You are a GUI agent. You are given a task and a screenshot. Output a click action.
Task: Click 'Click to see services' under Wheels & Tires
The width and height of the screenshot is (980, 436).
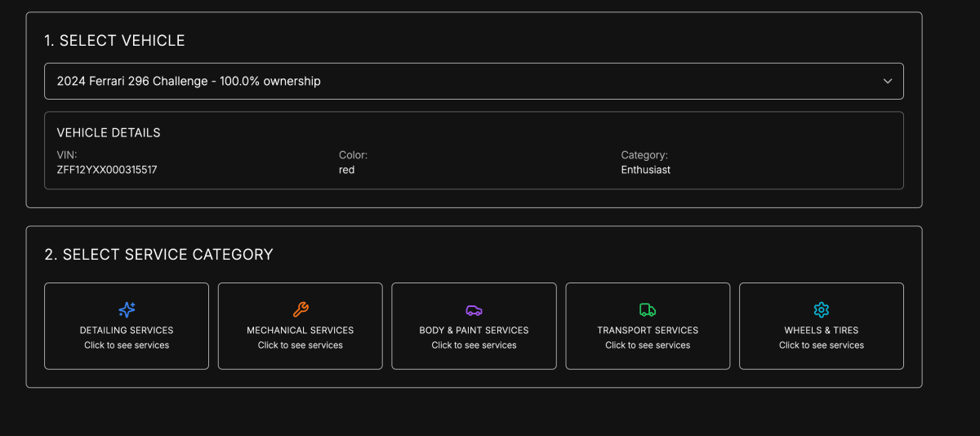coord(822,345)
